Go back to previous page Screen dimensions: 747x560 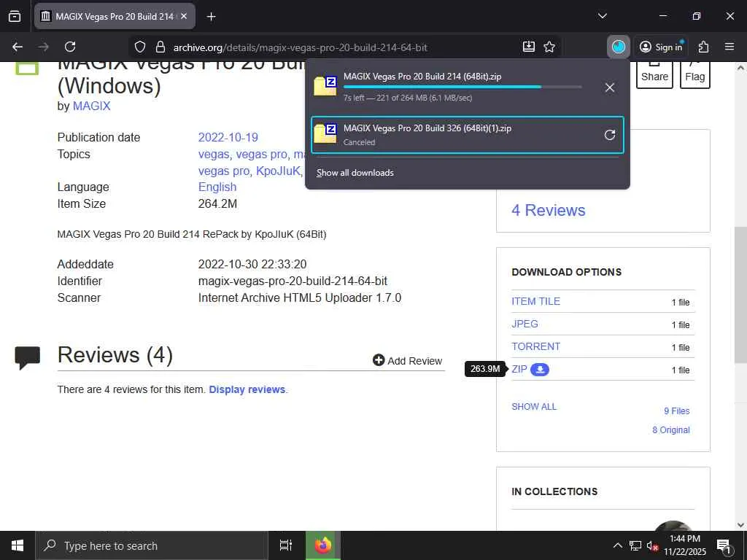(18, 47)
